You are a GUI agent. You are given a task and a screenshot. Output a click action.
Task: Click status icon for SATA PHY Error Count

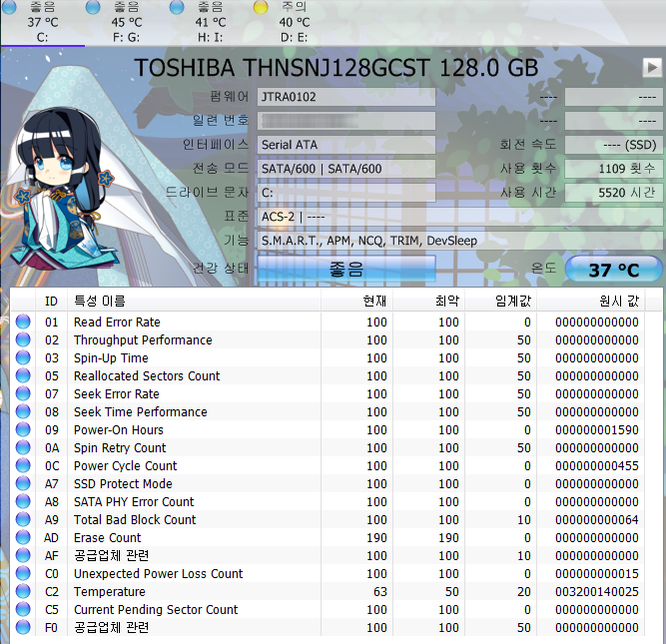click(x=23, y=501)
